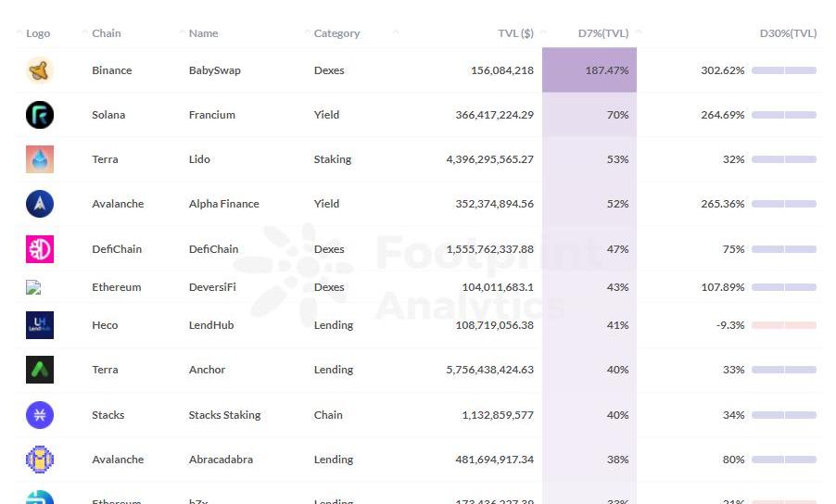Sort by D7%(TVL) column header

603,33
